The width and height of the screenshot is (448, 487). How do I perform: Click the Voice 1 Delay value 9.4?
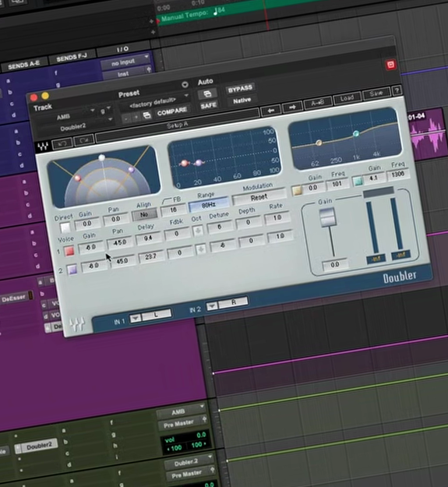click(x=148, y=238)
